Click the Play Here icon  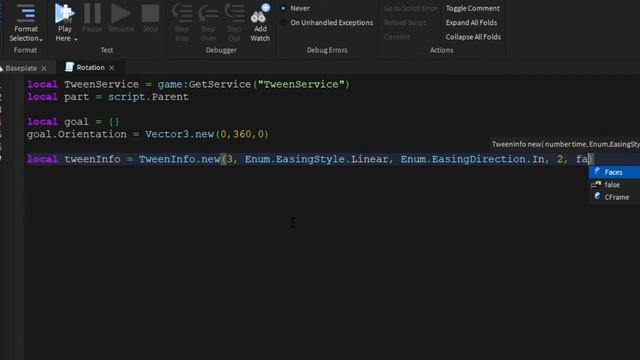[x=64, y=13]
